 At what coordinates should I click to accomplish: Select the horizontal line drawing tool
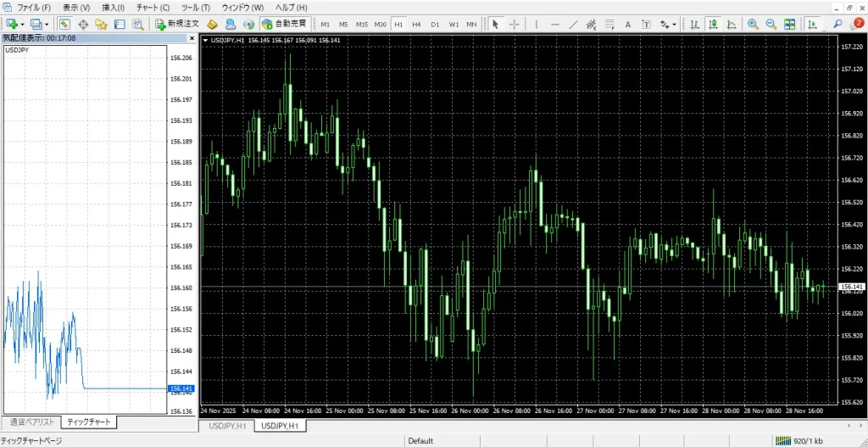(x=554, y=24)
